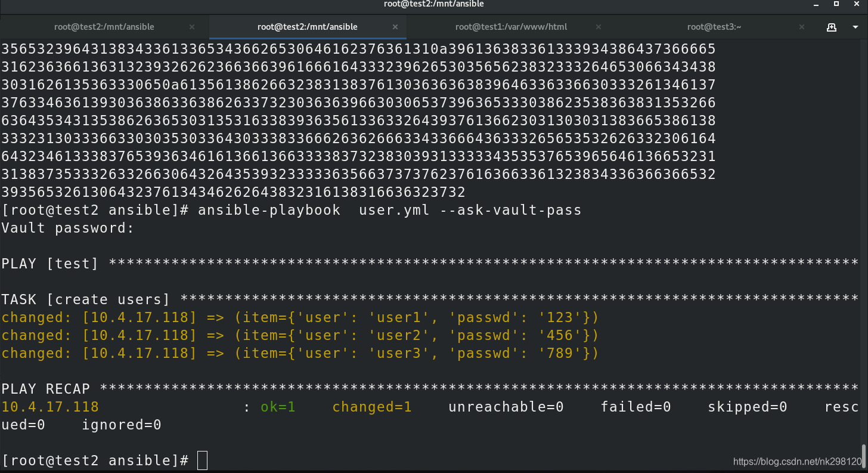This screenshot has height=473, width=868.
Task: Click the 'failed=0' recap value
Action: 636,407
